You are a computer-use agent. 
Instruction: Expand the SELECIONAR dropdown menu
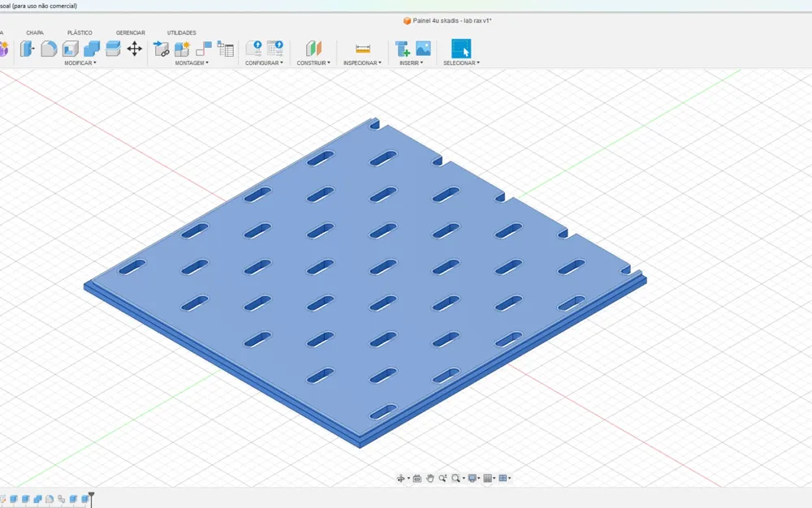(461, 62)
